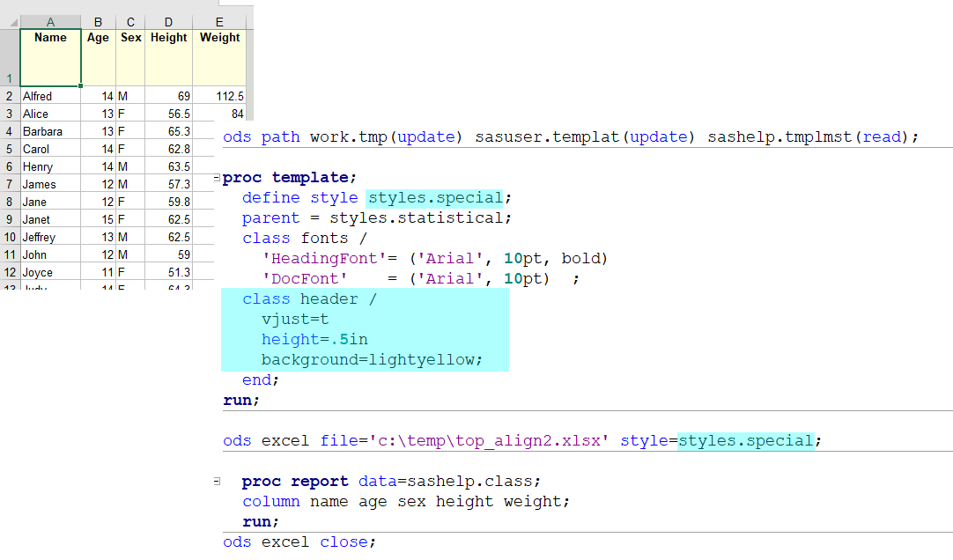Image resolution: width=953 pixels, height=560 pixels.
Task: Click the Height value 56.5 cell
Action: 168,114
